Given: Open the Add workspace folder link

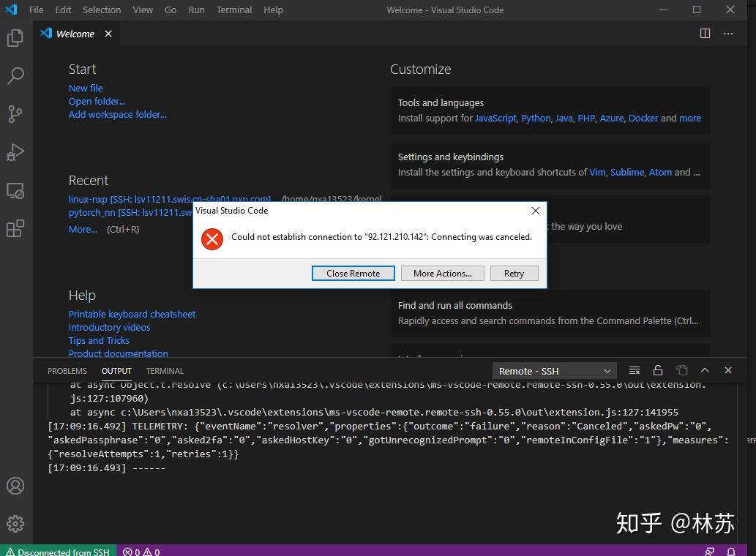Looking at the screenshot, I should click(x=117, y=114).
